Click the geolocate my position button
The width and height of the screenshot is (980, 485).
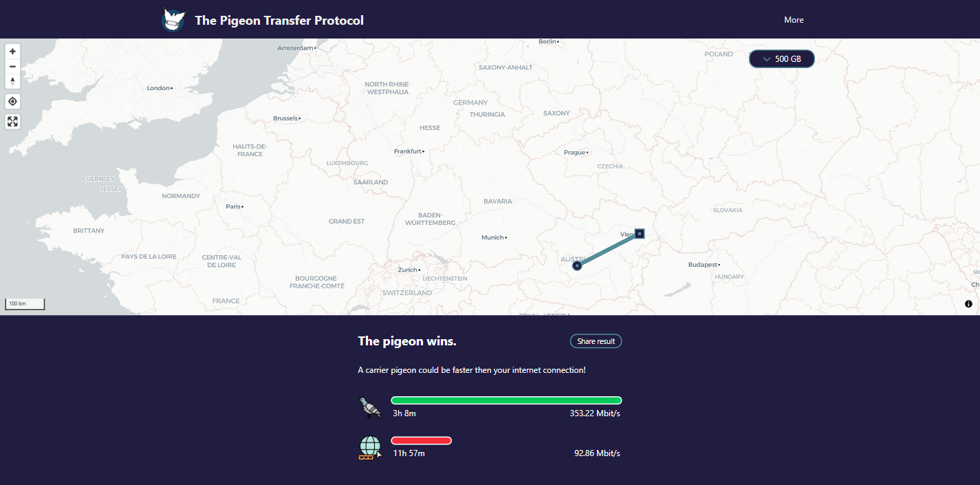click(12, 102)
